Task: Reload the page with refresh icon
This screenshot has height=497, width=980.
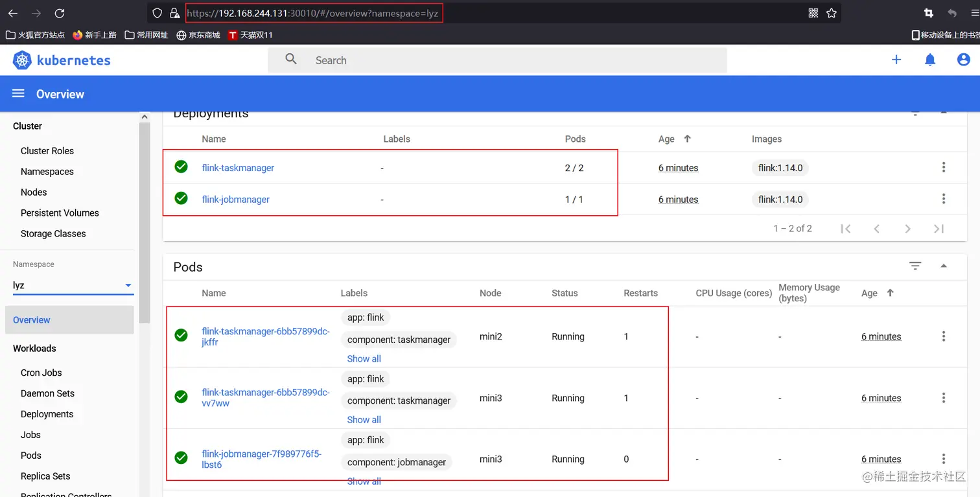Action: [60, 13]
